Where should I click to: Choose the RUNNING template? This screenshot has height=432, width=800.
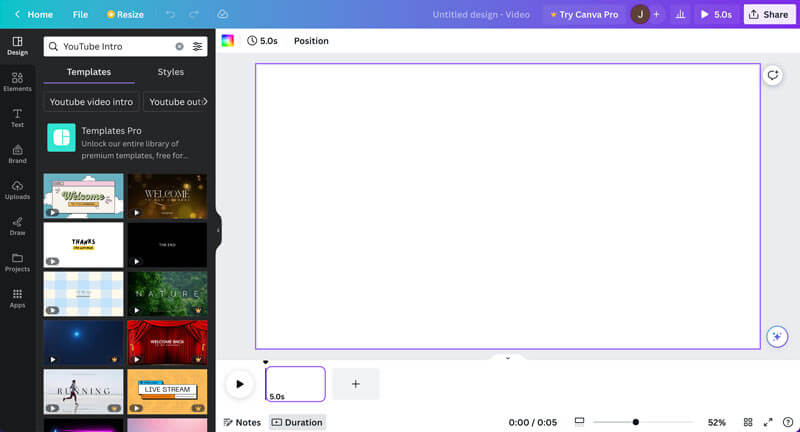(x=83, y=392)
